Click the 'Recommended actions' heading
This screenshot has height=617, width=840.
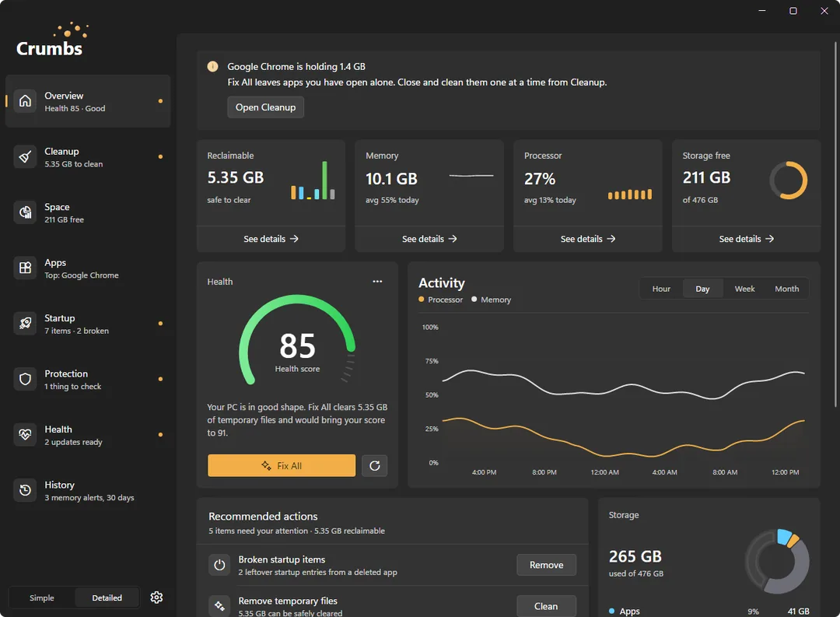click(263, 516)
